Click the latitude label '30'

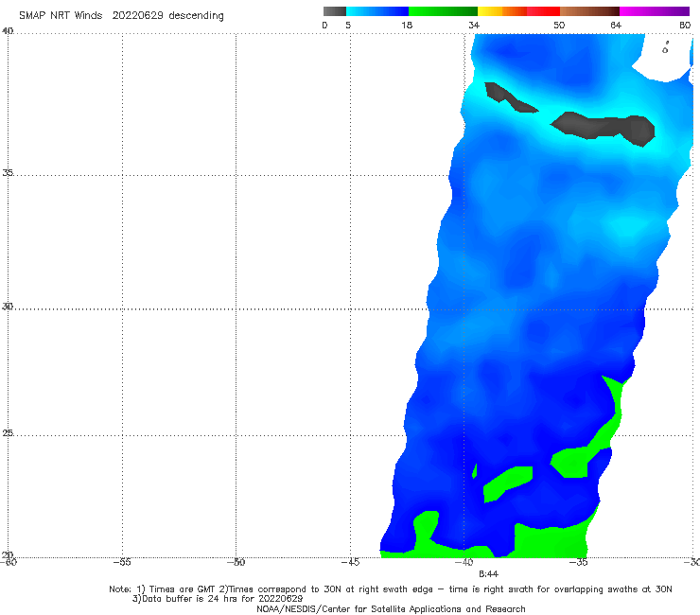tap(8, 307)
